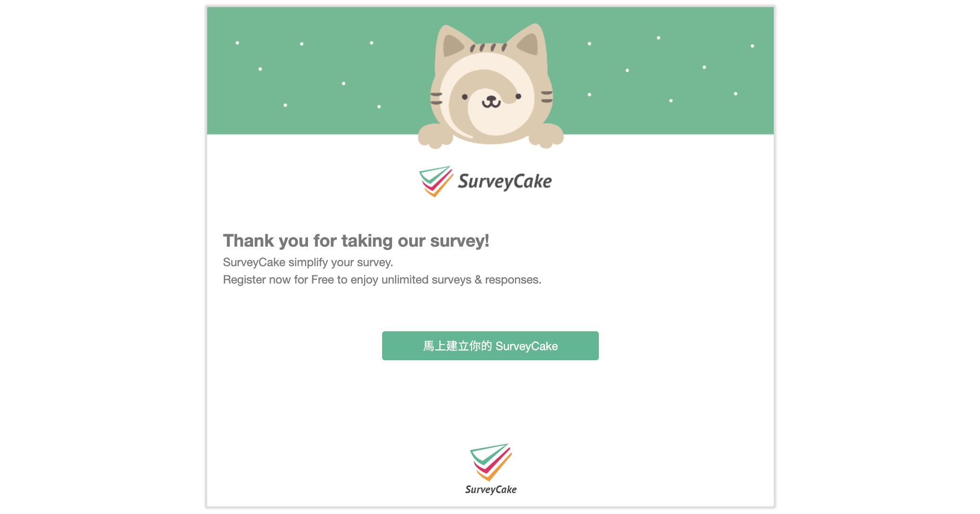980x514 pixels.
Task: Click the 馬上建立你的 SurveyCake button
Action: (x=490, y=346)
